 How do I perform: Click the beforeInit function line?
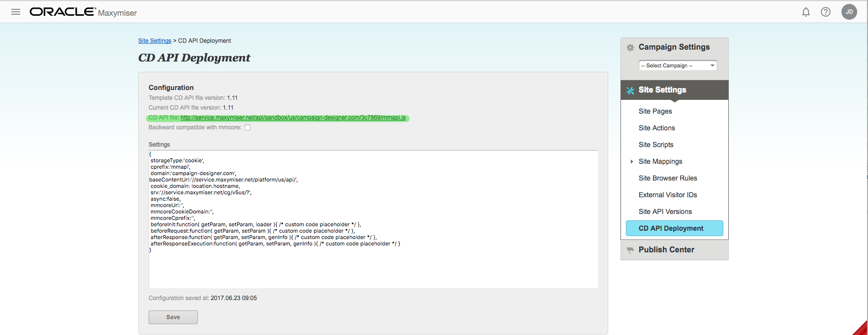[x=255, y=224]
